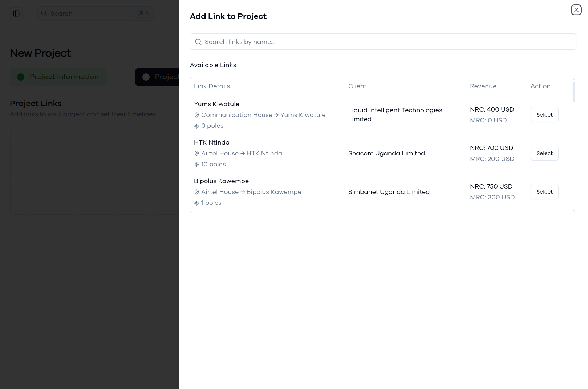This screenshot has height=389, width=588.
Task: Click Seacom Uganda Limited client cell
Action: (386, 153)
